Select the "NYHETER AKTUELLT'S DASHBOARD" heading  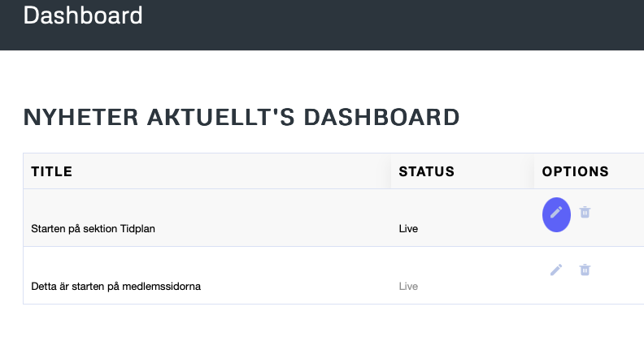point(241,117)
